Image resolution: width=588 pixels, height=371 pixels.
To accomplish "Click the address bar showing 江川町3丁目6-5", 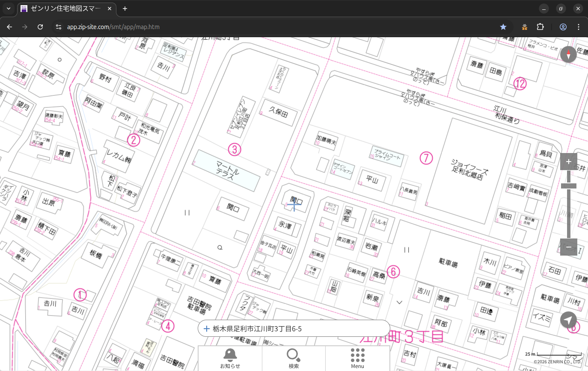I will pos(294,329).
